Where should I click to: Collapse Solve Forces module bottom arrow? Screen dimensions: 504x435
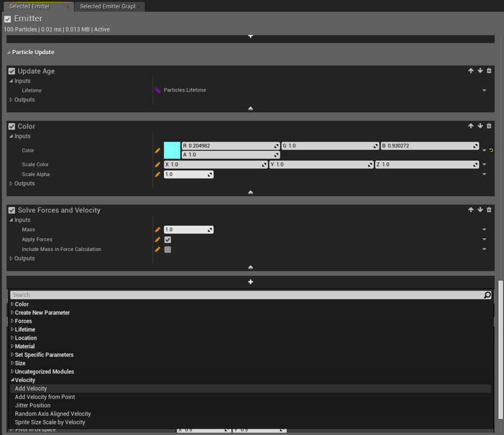pos(251,267)
